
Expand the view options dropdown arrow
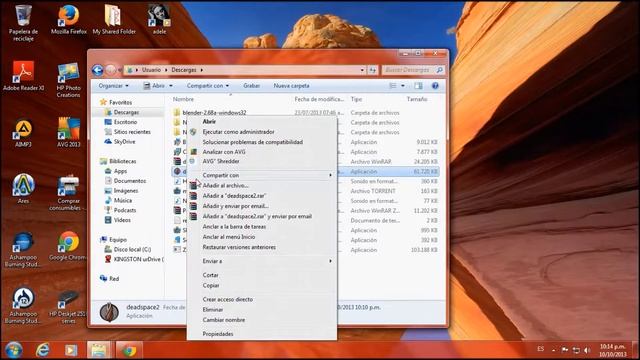(403, 86)
